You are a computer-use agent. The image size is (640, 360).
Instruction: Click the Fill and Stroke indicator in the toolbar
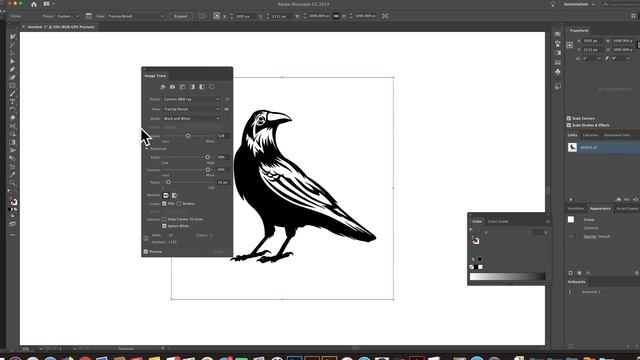(x=13, y=202)
